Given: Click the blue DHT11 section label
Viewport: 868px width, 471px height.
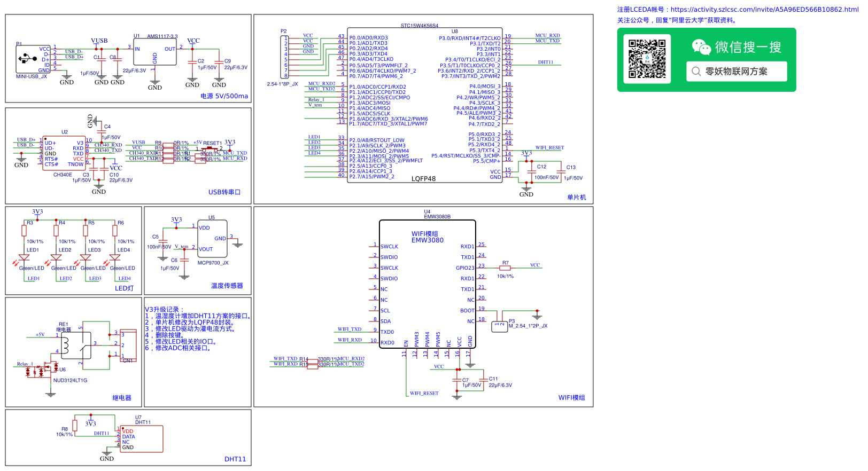Looking at the screenshot, I should [x=235, y=459].
